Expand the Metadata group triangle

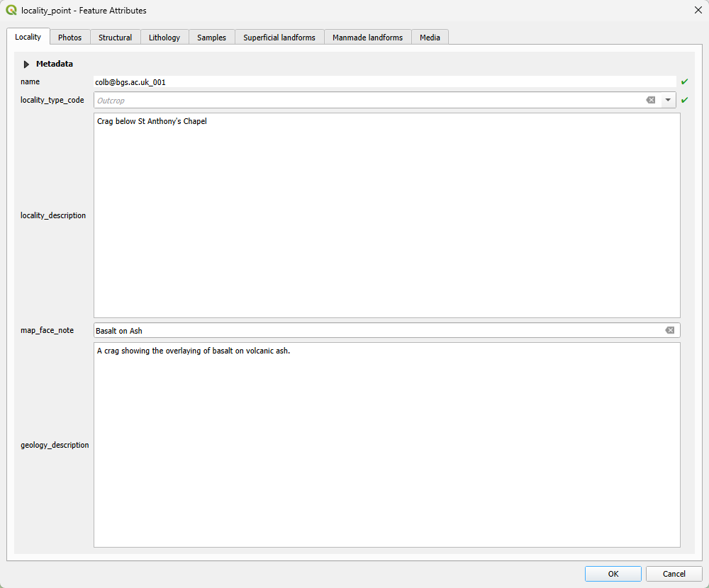pyautogui.click(x=26, y=64)
